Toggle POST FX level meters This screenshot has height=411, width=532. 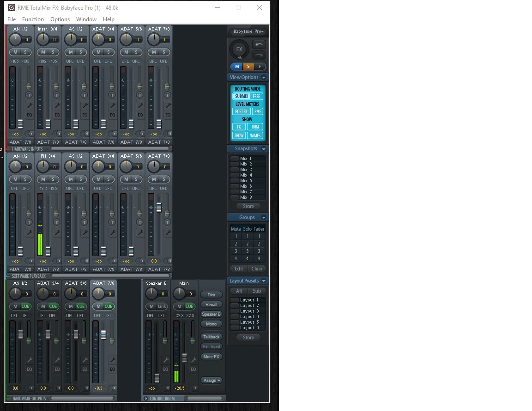click(x=241, y=111)
